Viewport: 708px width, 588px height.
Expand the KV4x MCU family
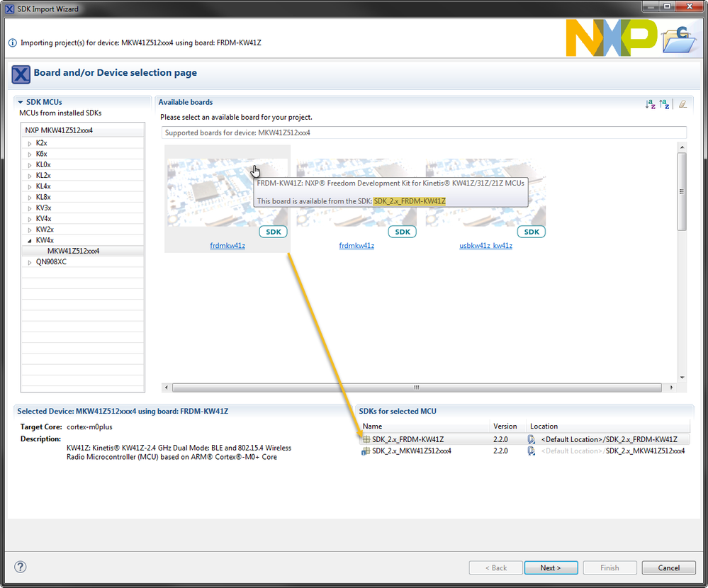(x=30, y=220)
